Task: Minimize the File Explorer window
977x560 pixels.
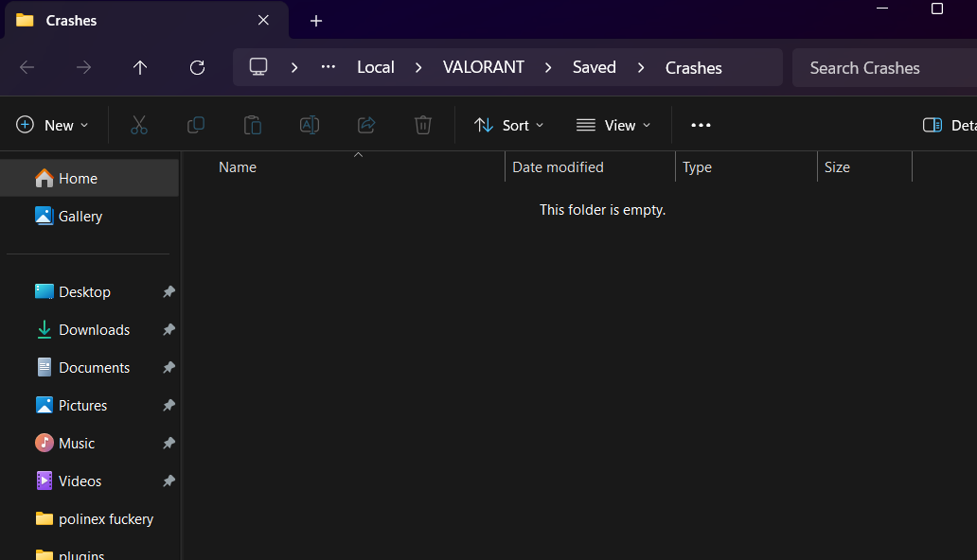Action: [882, 9]
